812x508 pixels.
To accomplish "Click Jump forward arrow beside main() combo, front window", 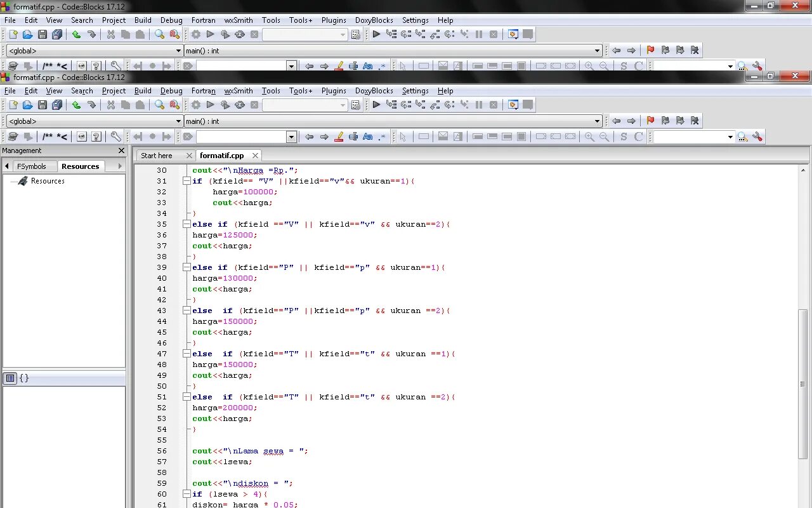I will 631,121.
